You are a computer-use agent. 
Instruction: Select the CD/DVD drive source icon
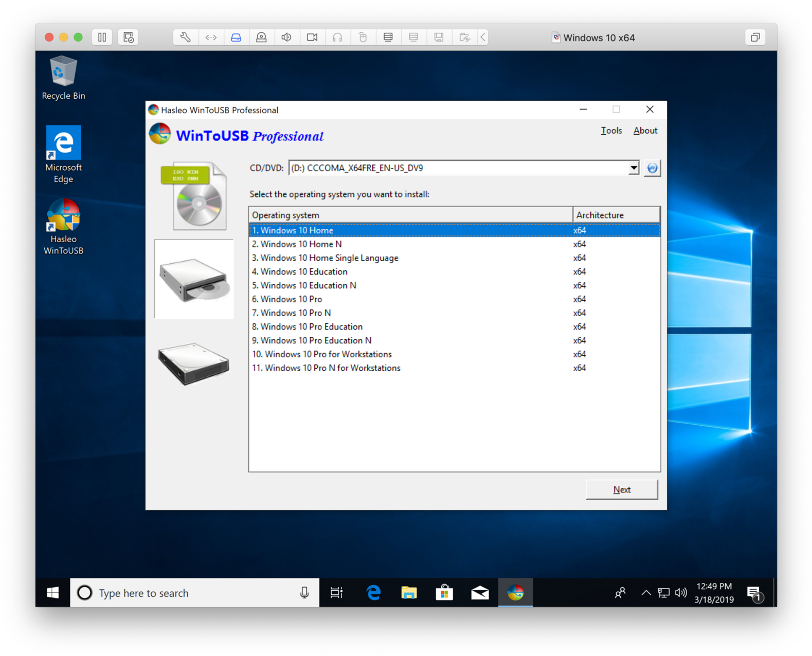pos(194,279)
